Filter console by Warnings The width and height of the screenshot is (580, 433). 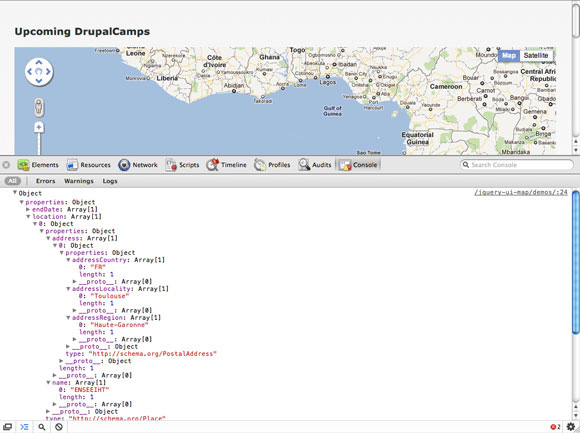coord(78,181)
